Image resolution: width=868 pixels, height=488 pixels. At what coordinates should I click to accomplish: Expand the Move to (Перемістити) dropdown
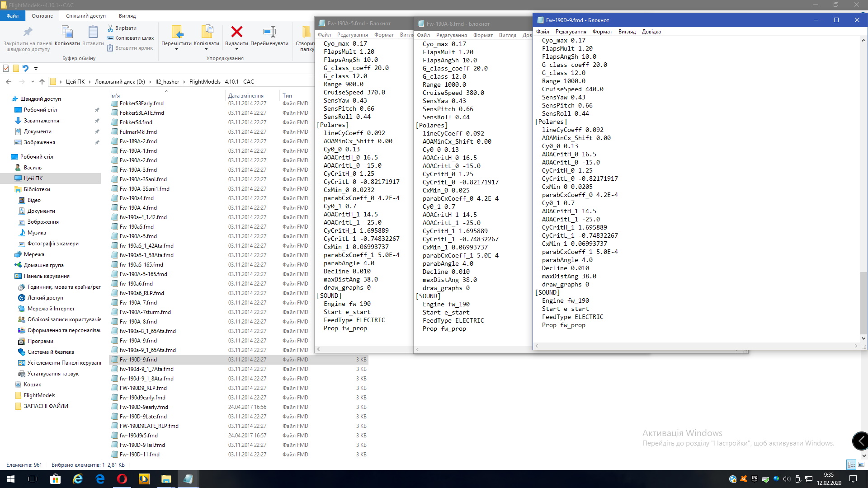point(176,49)
